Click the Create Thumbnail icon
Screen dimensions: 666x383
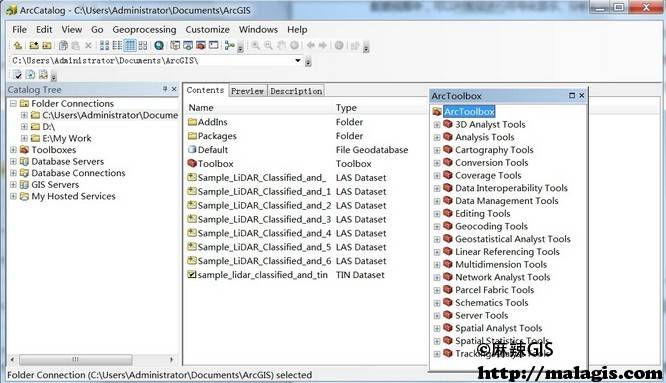pos(355,45)
